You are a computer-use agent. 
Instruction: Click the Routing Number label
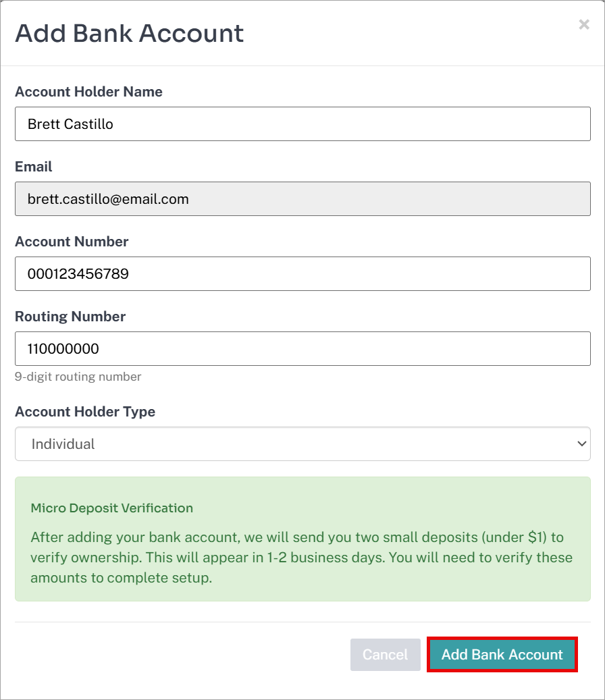point(70,317)
